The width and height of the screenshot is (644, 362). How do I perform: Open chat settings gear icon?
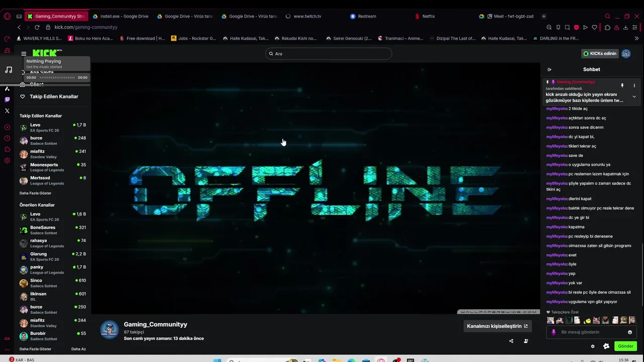[x=593, y=346]
